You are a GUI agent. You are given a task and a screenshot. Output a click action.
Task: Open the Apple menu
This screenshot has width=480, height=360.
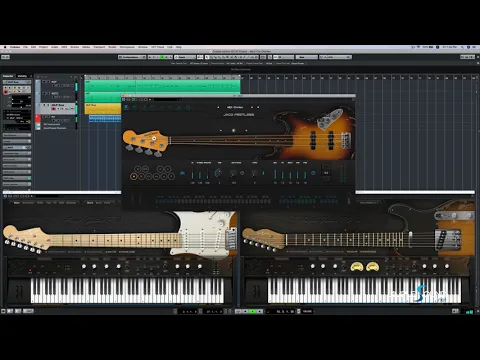5,47
